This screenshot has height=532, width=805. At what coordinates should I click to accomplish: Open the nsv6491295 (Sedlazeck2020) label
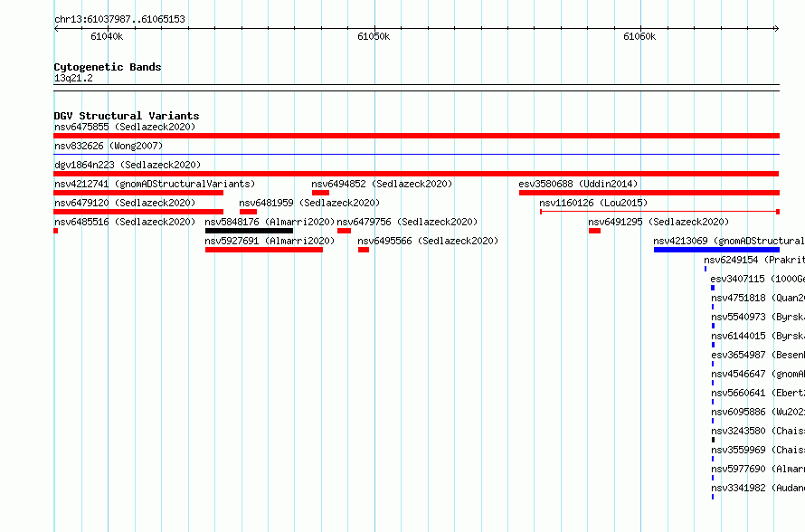tap(658, 222)
